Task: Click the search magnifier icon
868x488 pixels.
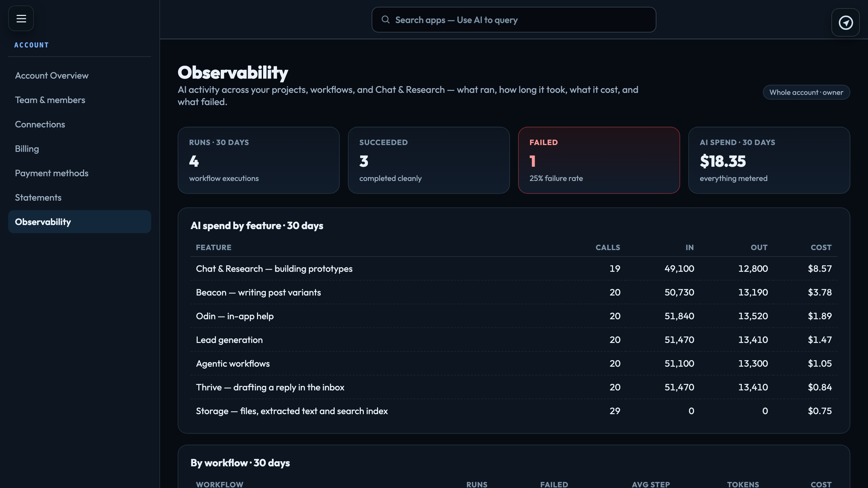Action: 386,20
